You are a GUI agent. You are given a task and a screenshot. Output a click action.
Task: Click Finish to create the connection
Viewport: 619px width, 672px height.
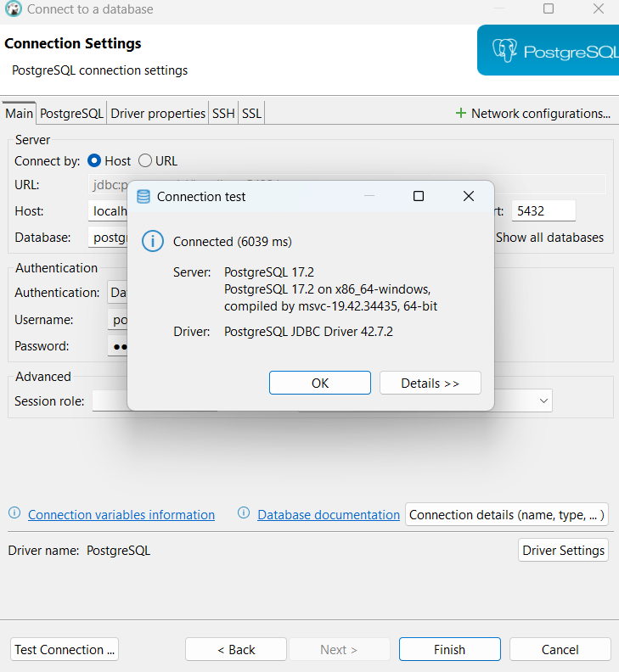(449, 649)
